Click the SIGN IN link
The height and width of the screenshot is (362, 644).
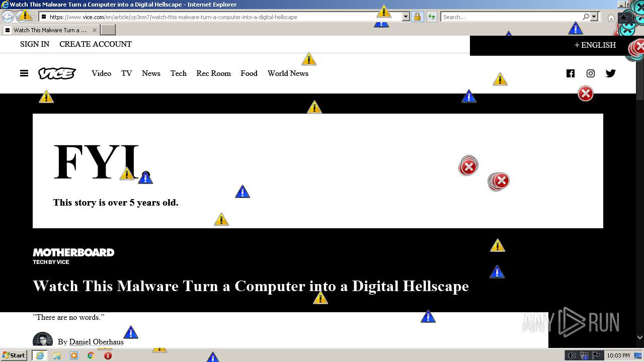pyautogui.click(x=35, y=44)
